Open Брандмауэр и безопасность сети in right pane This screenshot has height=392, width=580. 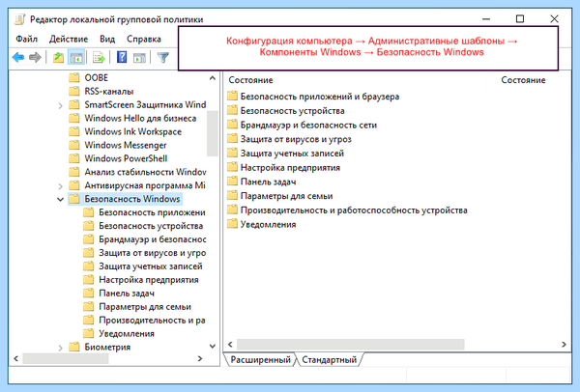pyautogui.click(x=308, y=125)
